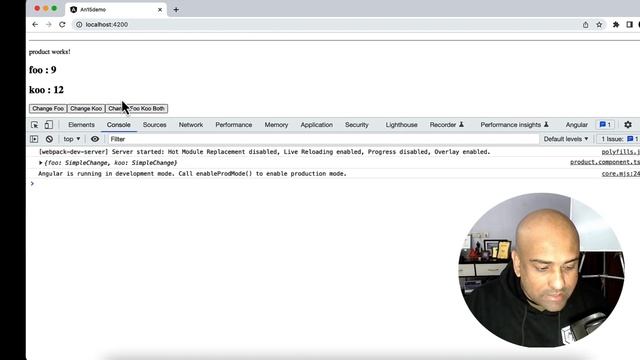
Task: Open the Angular DevTools tab
Action: tap(576, 125)
